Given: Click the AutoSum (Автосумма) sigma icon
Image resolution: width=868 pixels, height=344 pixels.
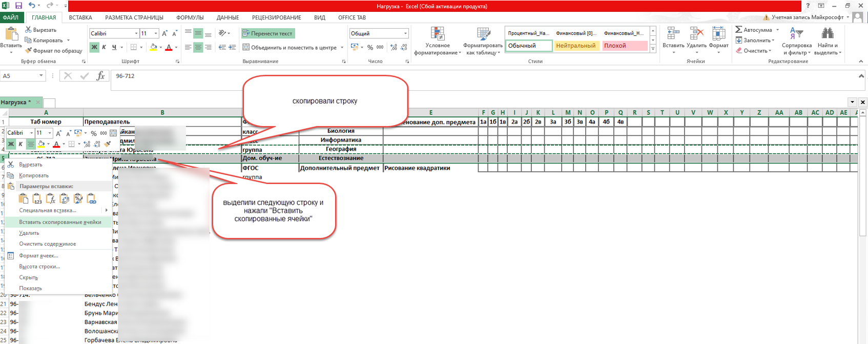Looking at the screenshot, I should click(x=738, y=30).
